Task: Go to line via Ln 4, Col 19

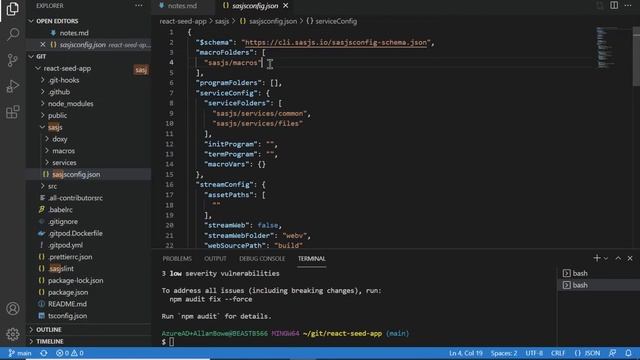Action: 466,353
